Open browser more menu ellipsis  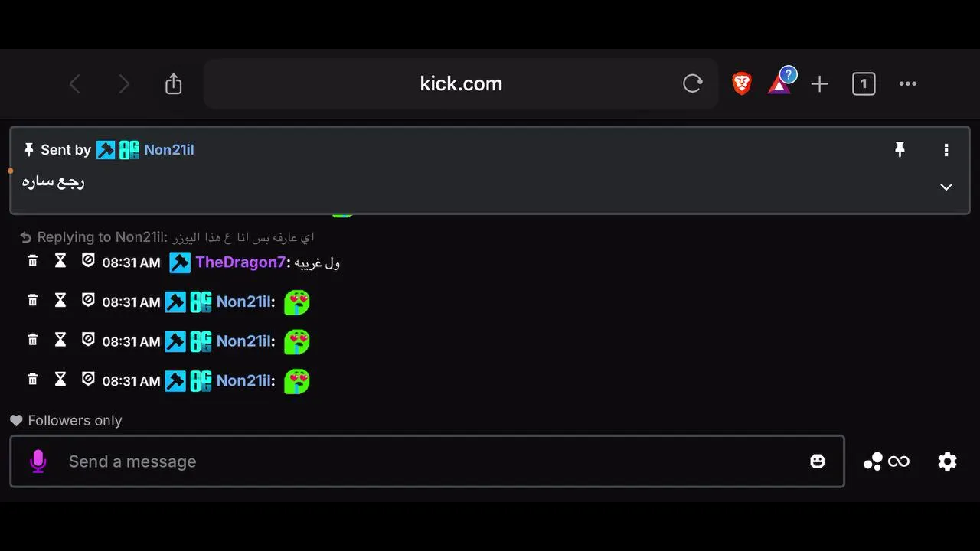908,84
